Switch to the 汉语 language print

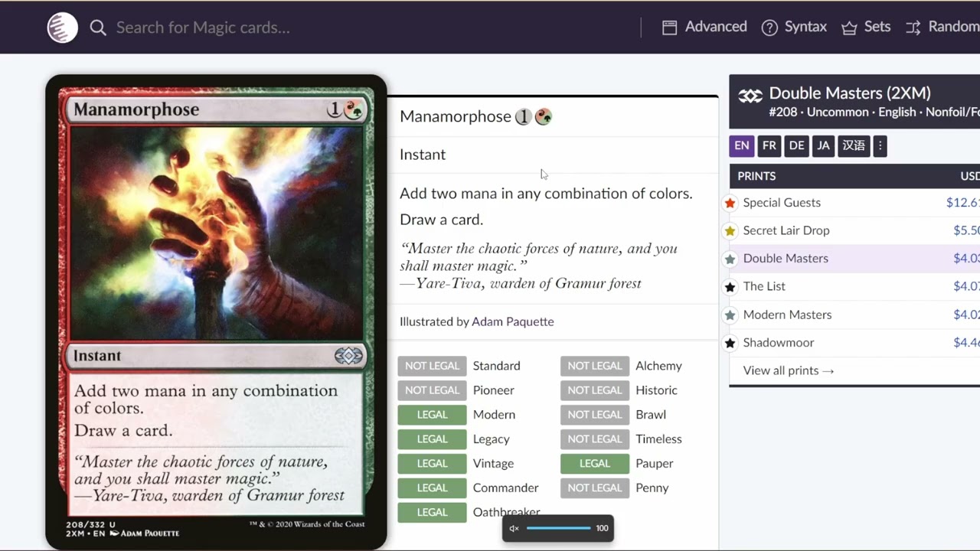point(854,145)
